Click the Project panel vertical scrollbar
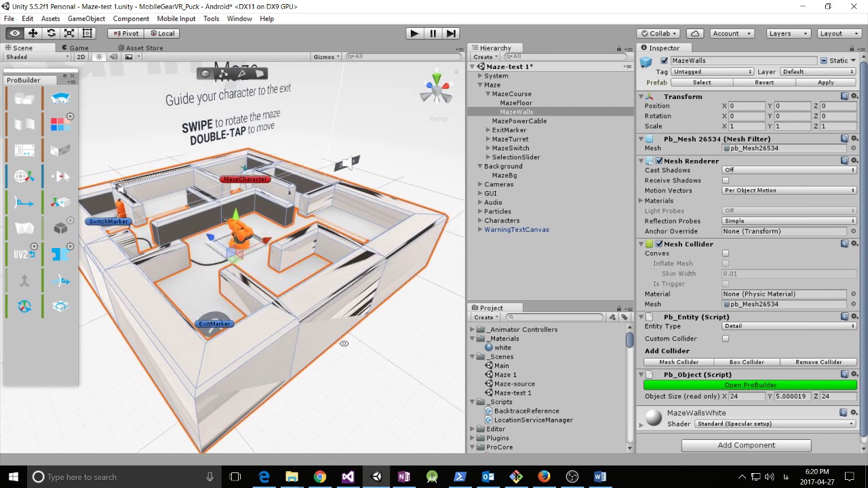Image resolution: width=868 pixels, height=488 pixels. (x=629, y=386)
